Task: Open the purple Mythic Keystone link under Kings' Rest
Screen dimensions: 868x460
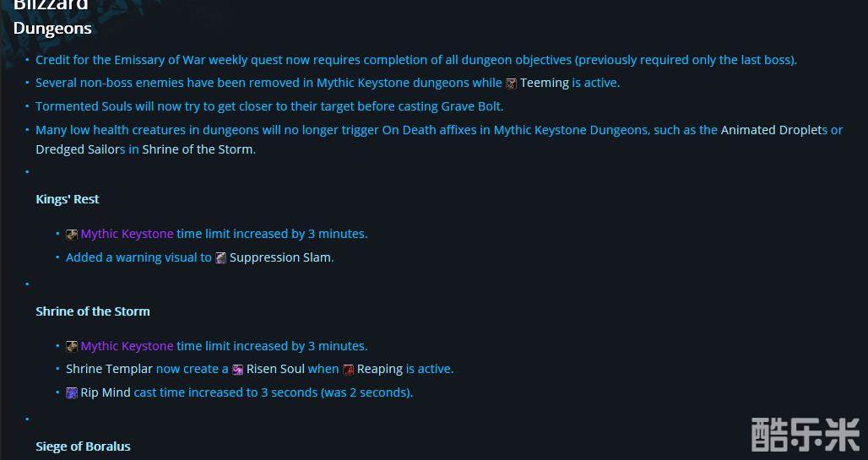Action: [127, 234]
